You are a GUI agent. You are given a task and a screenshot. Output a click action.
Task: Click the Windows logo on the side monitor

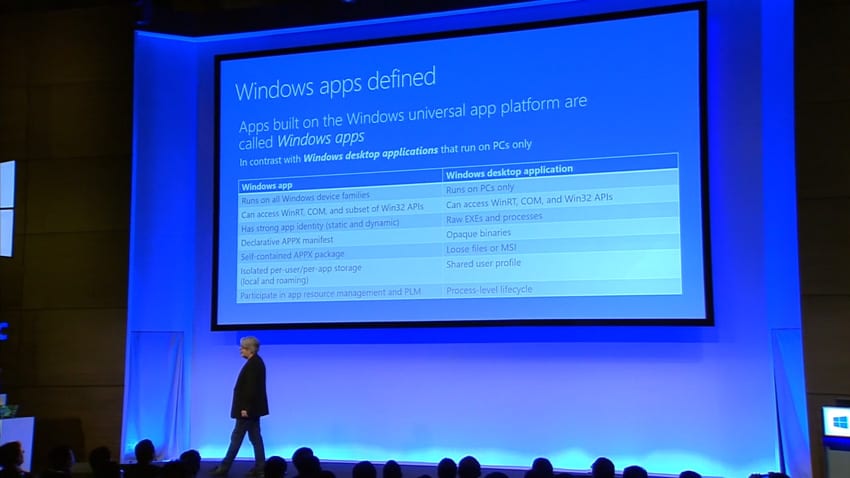tap(840, 422)
